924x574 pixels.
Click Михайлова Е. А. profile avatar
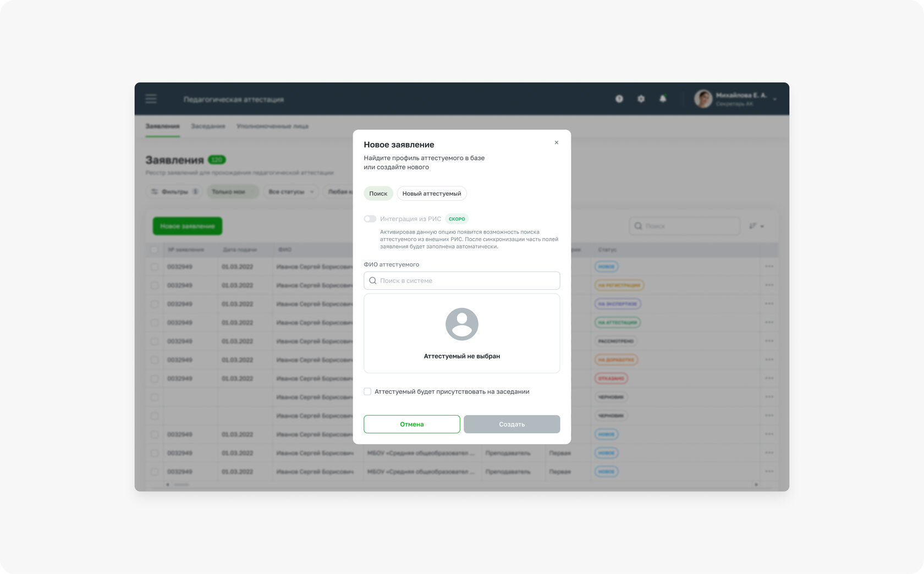[703, 99]
